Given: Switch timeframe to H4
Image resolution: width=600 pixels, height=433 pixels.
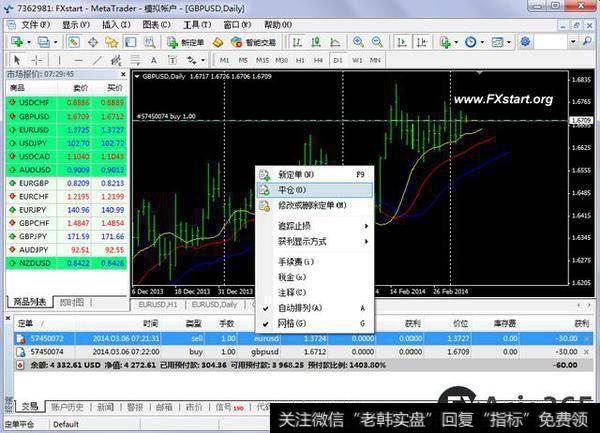Looking at the screenshot, I should 318,60.
